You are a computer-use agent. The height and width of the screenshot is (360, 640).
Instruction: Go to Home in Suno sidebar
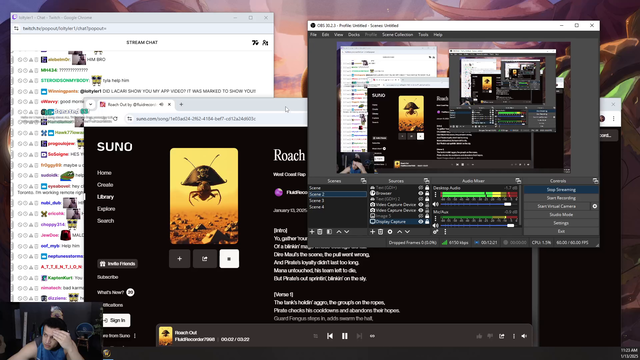pos(104,173)
